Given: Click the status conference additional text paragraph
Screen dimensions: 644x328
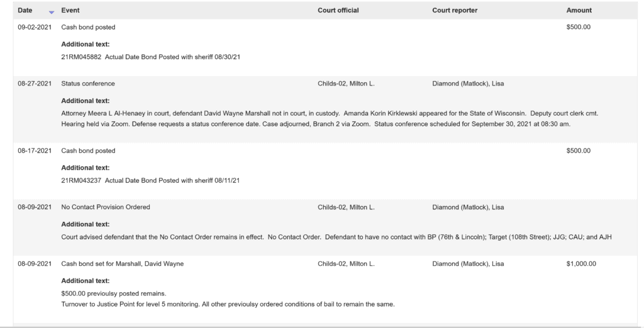Looking at the screenshot, I should coord(330,119).
